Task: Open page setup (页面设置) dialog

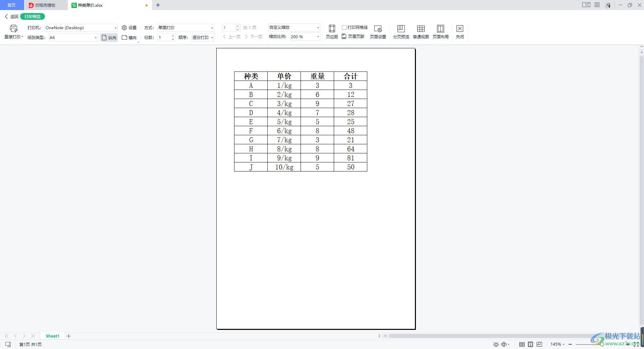Action: point(378,32)
